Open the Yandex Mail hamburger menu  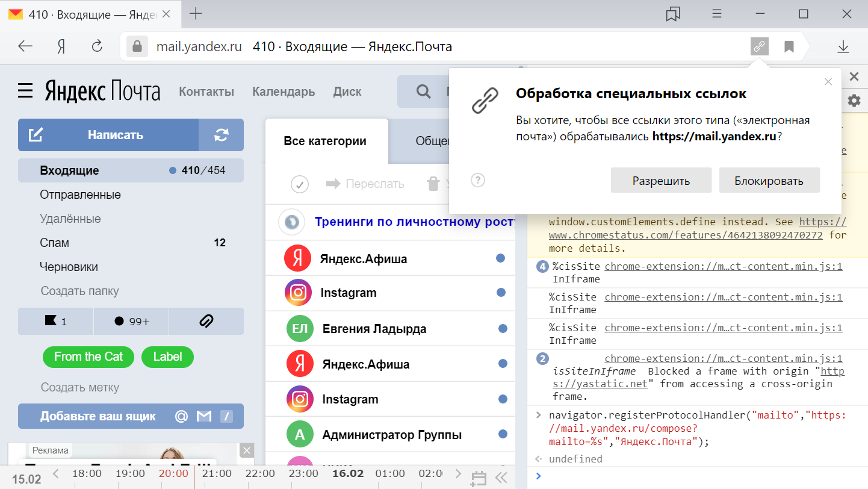coord(25,92)
